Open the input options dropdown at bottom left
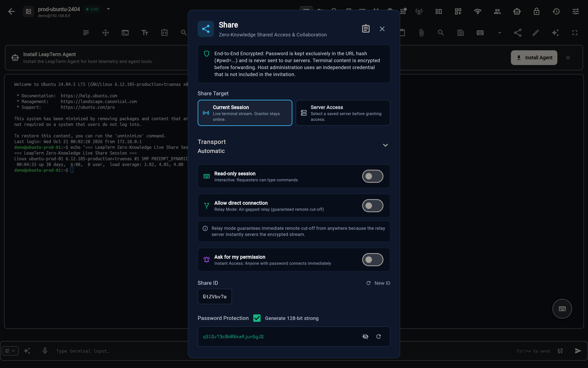Viewport: 588px width, 368px height. coord(10,351)
